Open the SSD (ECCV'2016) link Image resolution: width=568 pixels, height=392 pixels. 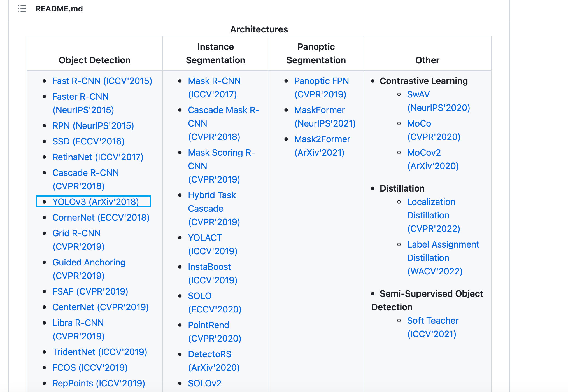click(88, 141)
